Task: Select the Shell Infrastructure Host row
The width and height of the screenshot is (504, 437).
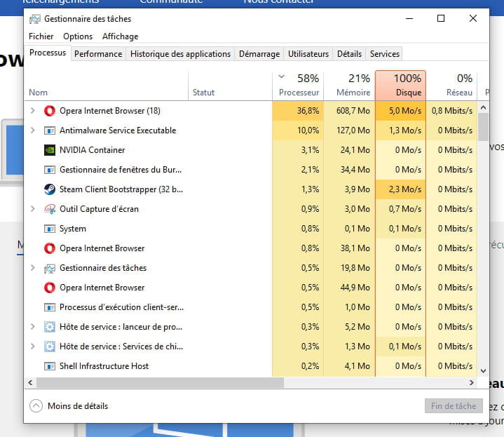Action: click(x=251, y=366)
